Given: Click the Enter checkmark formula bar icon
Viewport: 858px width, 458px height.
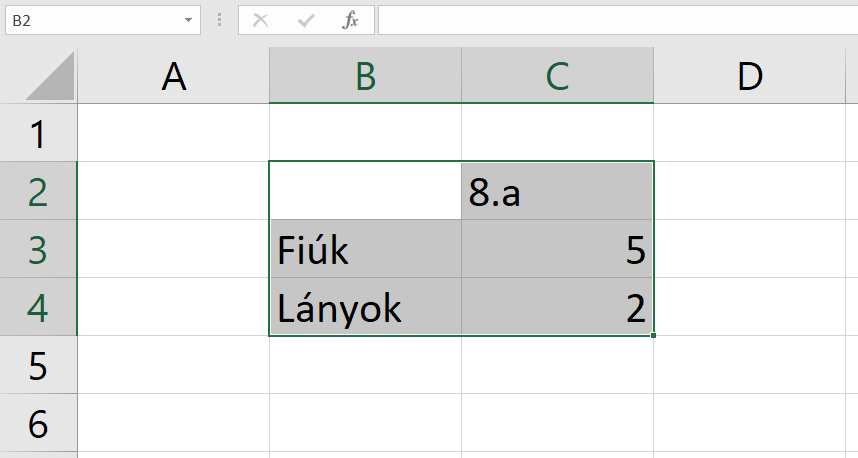Looking at the screenshot, I should [x=306, y=20].
